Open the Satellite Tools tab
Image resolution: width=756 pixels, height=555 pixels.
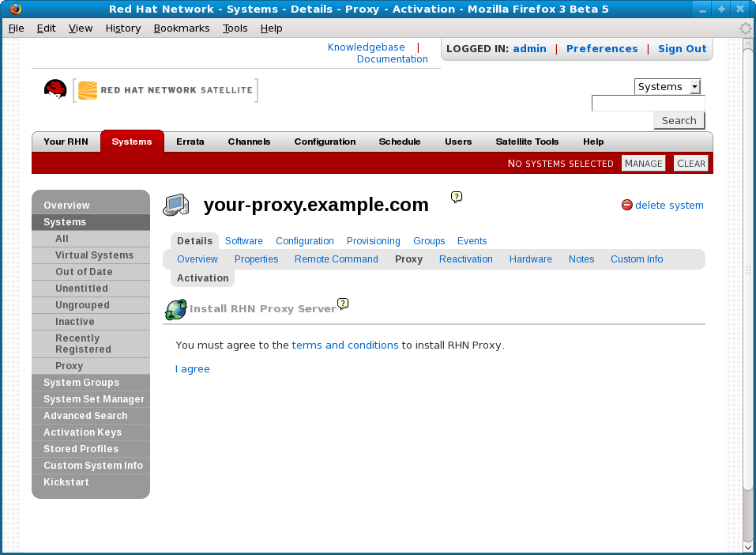(527, 142)
